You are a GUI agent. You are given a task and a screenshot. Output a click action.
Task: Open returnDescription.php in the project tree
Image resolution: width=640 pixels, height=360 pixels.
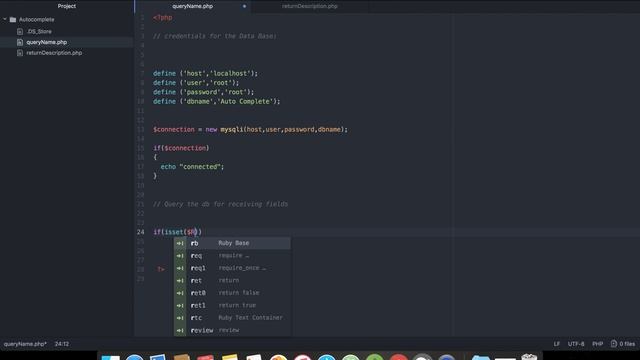(x=54, y=53)
